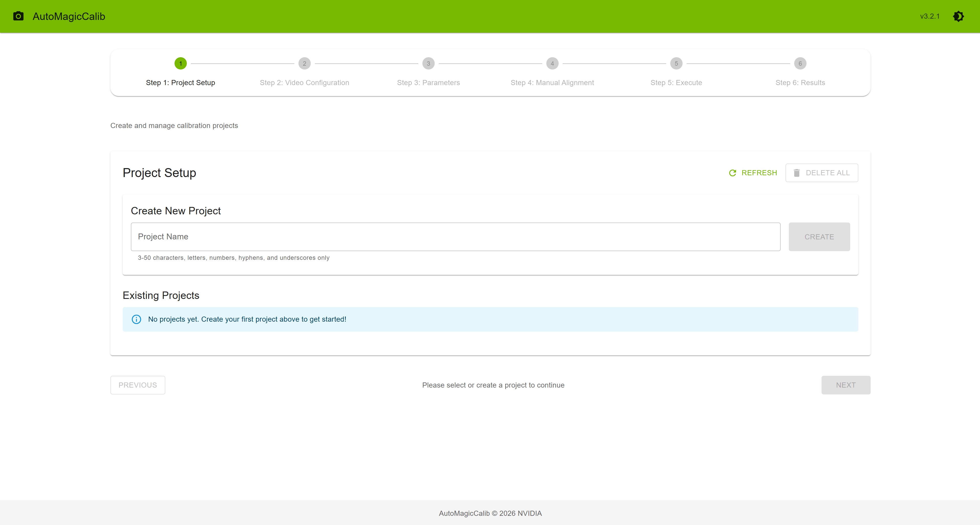This screenshot has height=525, width=980.
Task: Select step 1 circle in stepper
Action: [180, 64]
